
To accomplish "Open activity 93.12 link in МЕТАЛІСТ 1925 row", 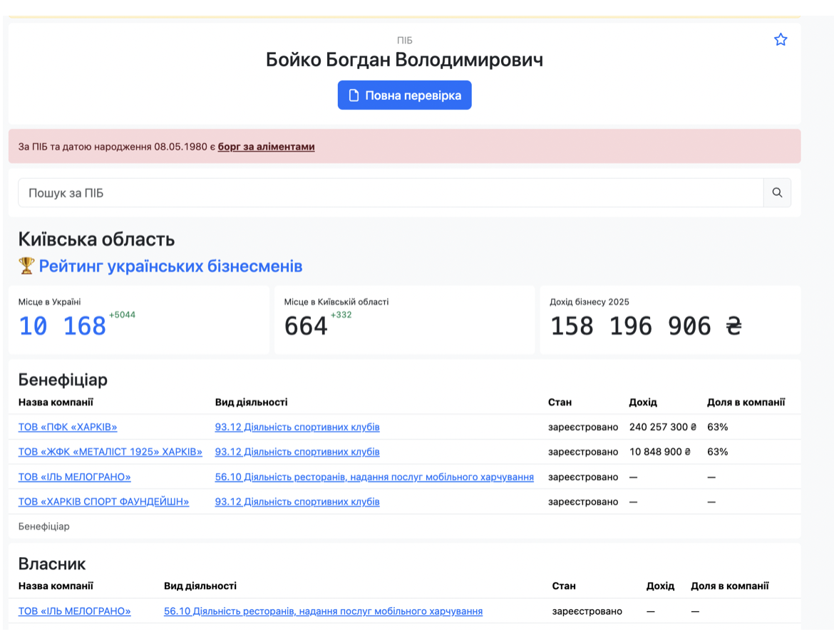I will point(297,452).
